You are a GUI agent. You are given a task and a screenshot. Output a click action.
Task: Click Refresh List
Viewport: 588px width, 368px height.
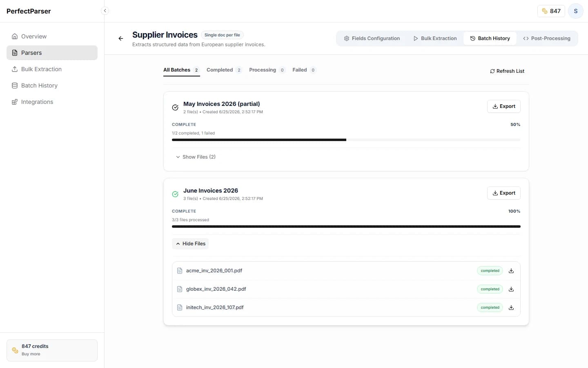tap(507, 71)
